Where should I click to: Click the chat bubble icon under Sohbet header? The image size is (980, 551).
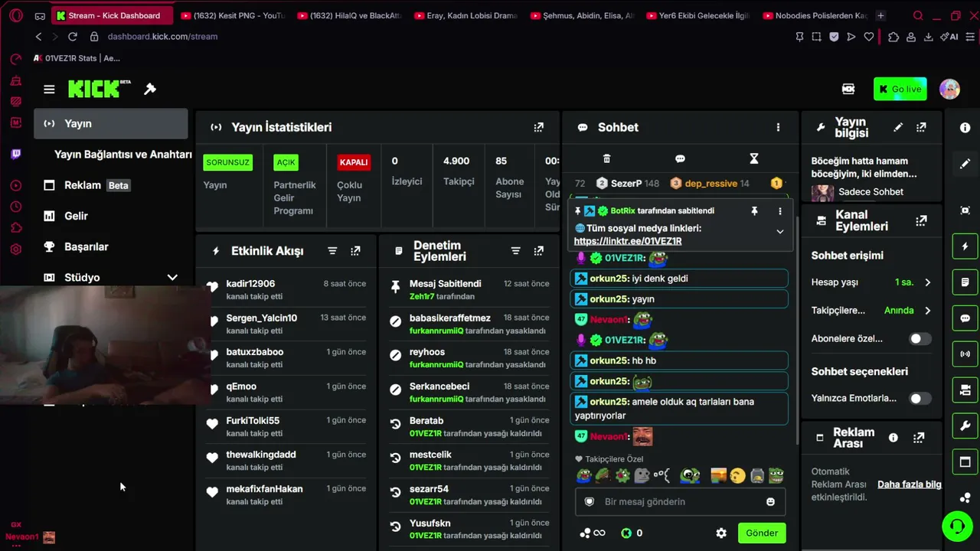(x=680, y=158)
